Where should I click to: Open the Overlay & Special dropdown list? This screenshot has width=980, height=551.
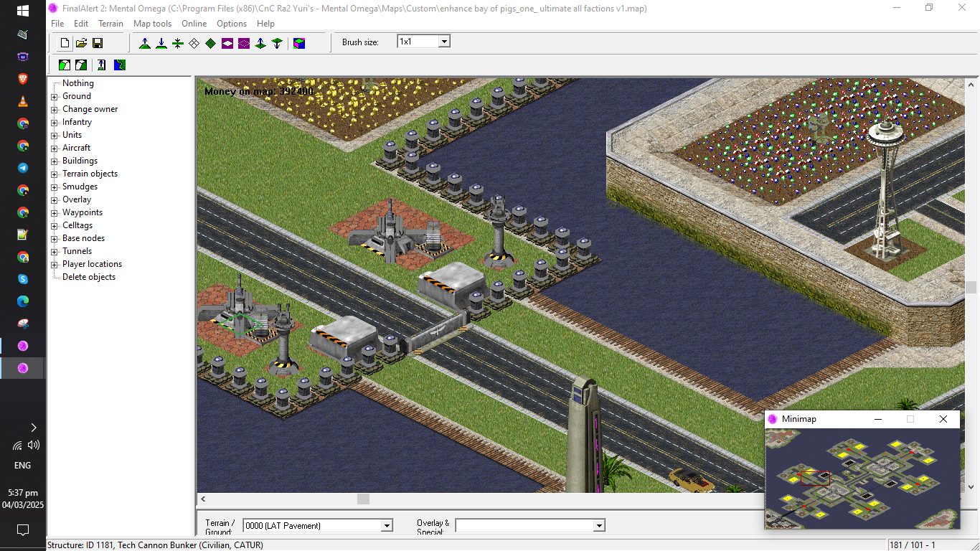[599, 526]
